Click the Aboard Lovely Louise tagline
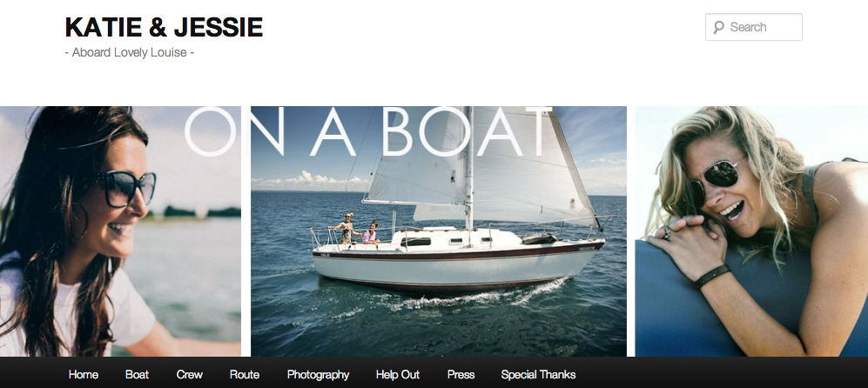The height and width of the screenshot is (388, 868). (130, 52)
